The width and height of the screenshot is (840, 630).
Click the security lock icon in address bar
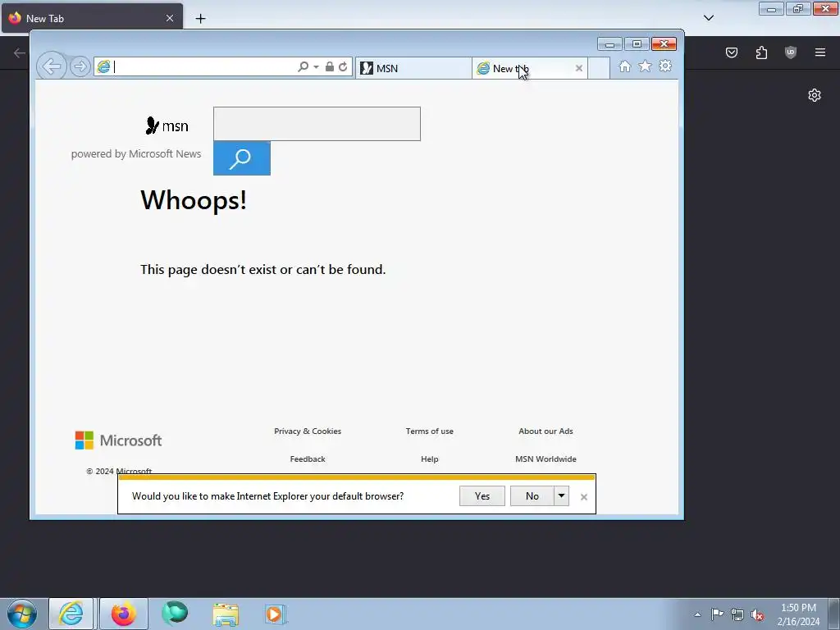(330, 66)
